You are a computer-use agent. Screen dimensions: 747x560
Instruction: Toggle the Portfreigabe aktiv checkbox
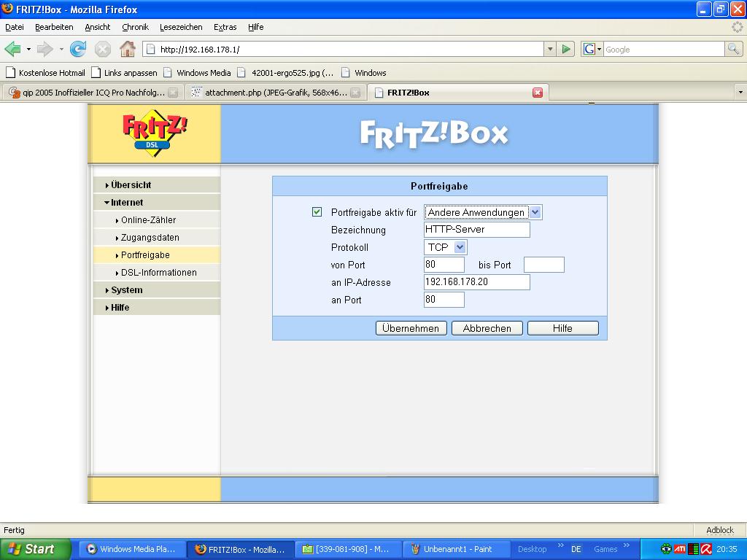pos(317,212)
